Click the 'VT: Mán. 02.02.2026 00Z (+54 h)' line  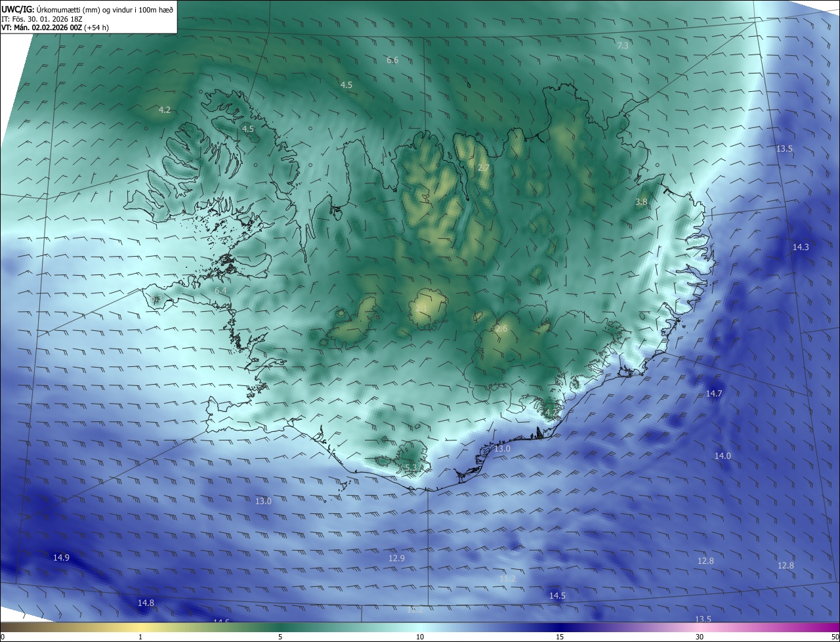point(55,27)
